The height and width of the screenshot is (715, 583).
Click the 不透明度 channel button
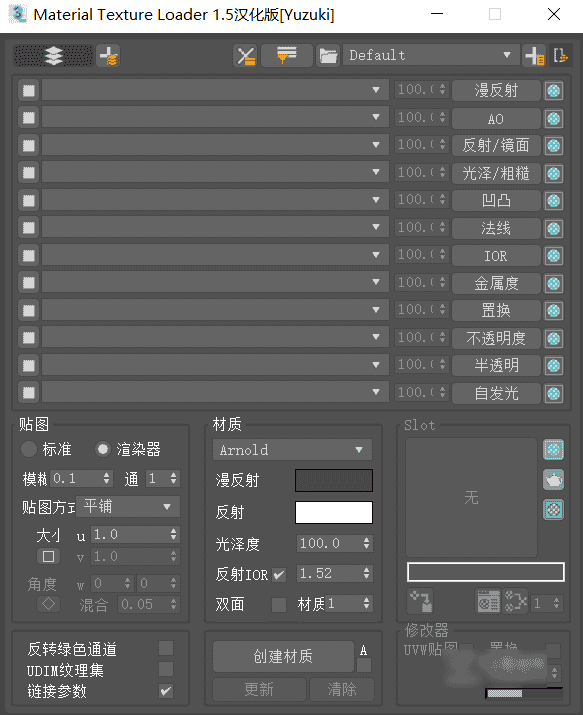pyautogui.click(x=496, y=338)
